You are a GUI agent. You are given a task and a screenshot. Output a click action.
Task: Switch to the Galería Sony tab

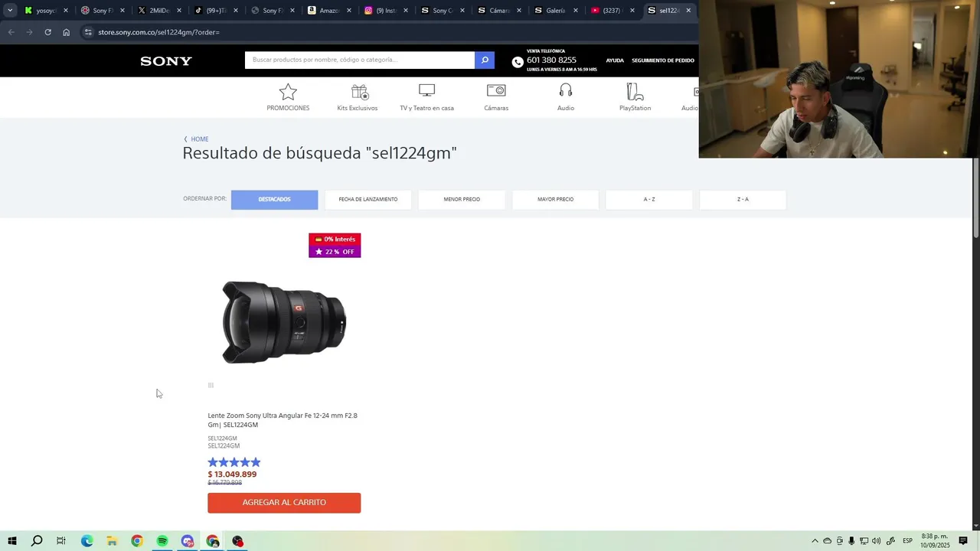point(555,11)
